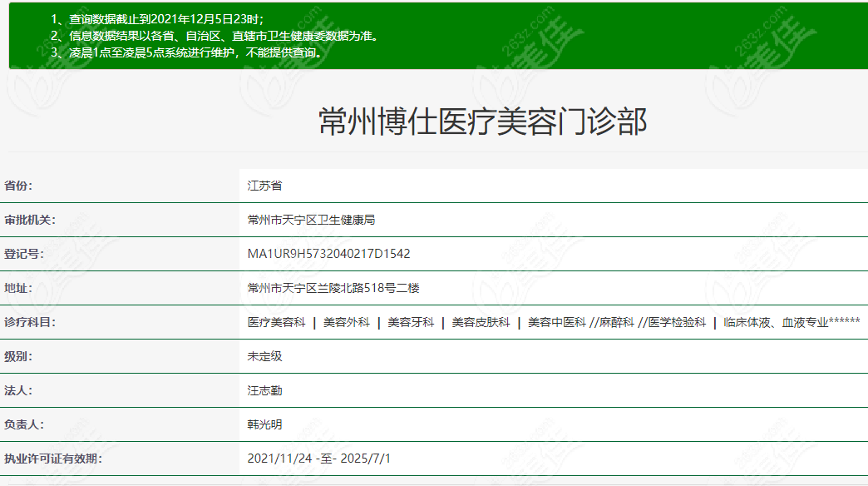Click the province value 江苏省
Image resolution: width=868 pixels, height=486 pixels.
point(264,186)
